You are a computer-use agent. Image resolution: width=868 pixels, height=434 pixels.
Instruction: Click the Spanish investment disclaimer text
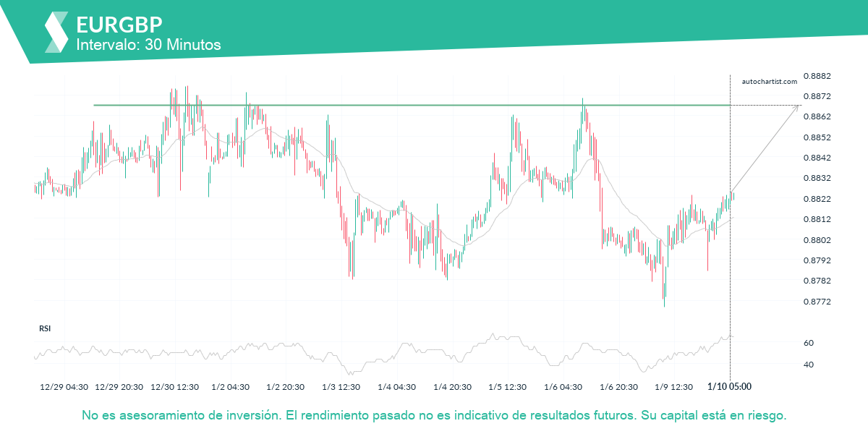434,416
